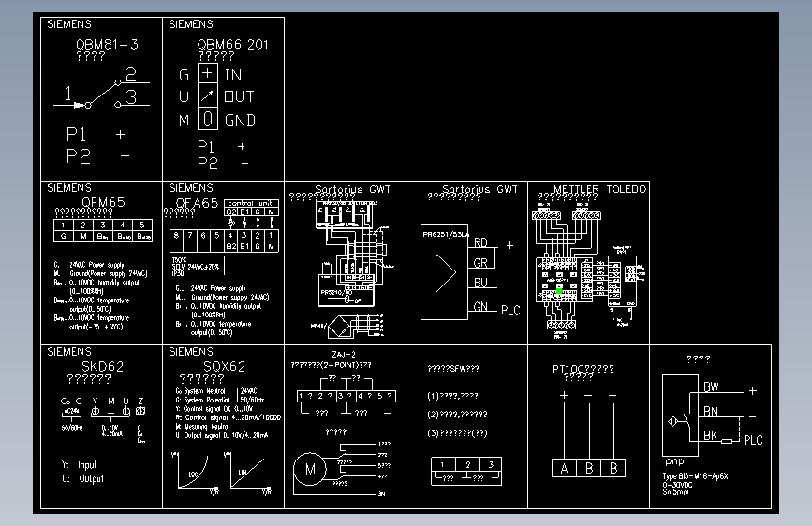
Task: Click the SIEMENS label above QBM66.201
Action: point(190,24)
